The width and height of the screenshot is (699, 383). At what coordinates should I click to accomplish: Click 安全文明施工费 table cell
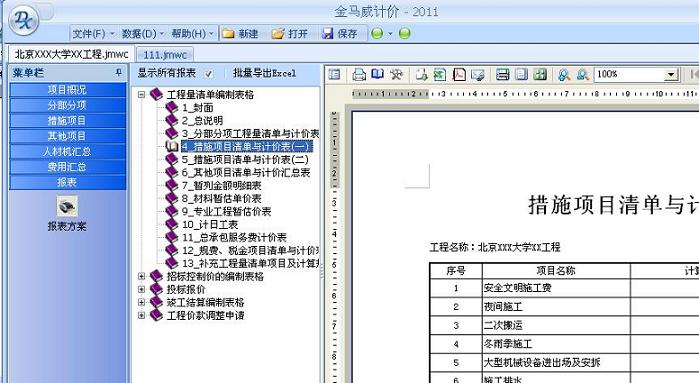(556, 288)
